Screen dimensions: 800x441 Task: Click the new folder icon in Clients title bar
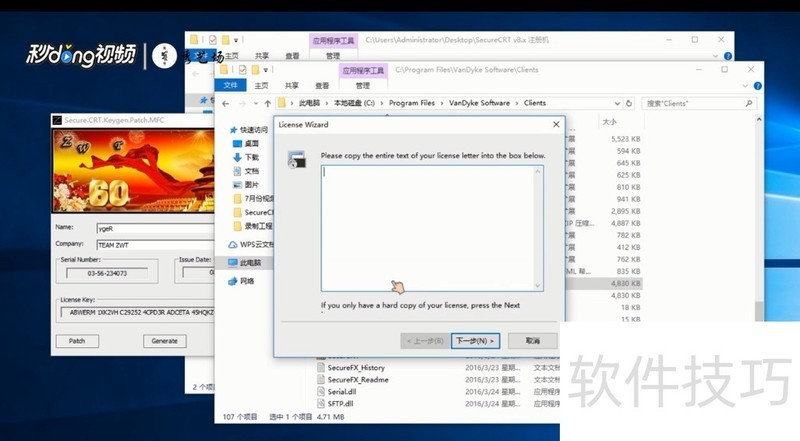pyautogui.click(x=255, y=69)
